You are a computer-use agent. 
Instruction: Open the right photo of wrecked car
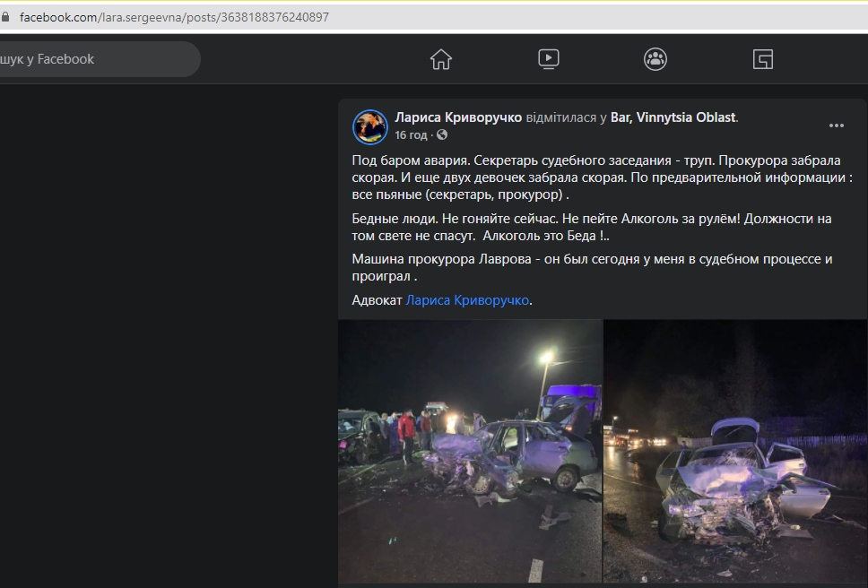(x=735, y=451)
